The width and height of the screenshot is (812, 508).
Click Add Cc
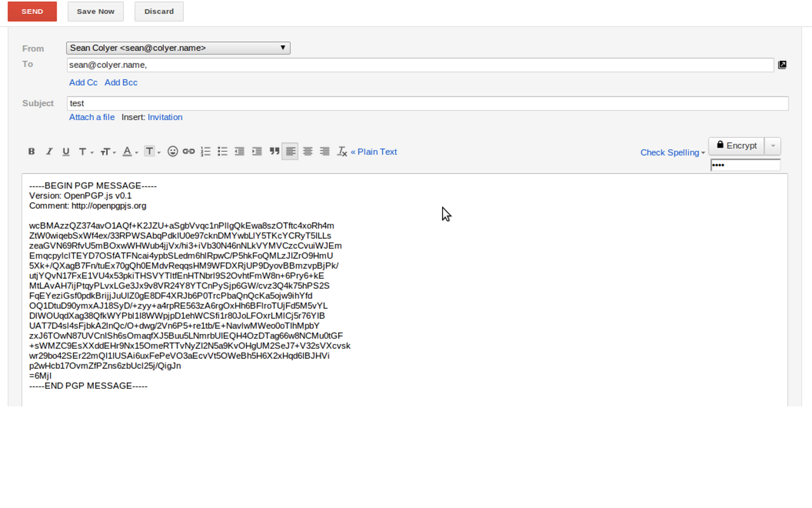coord(83,83)
